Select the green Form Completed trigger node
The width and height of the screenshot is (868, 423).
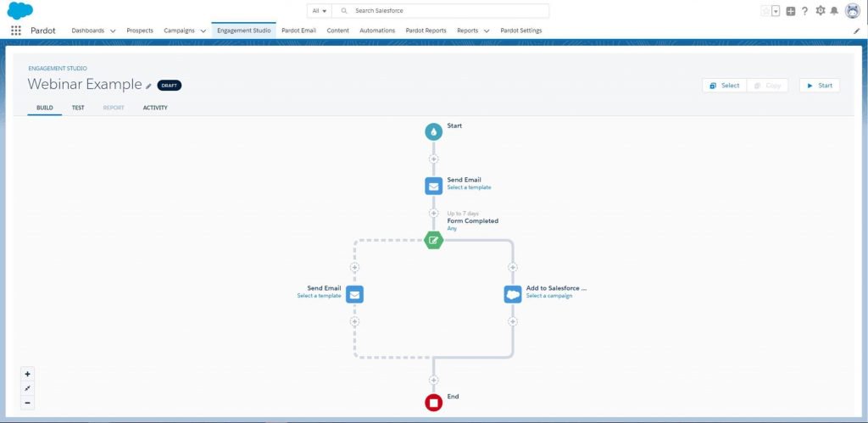coord(433,240)
